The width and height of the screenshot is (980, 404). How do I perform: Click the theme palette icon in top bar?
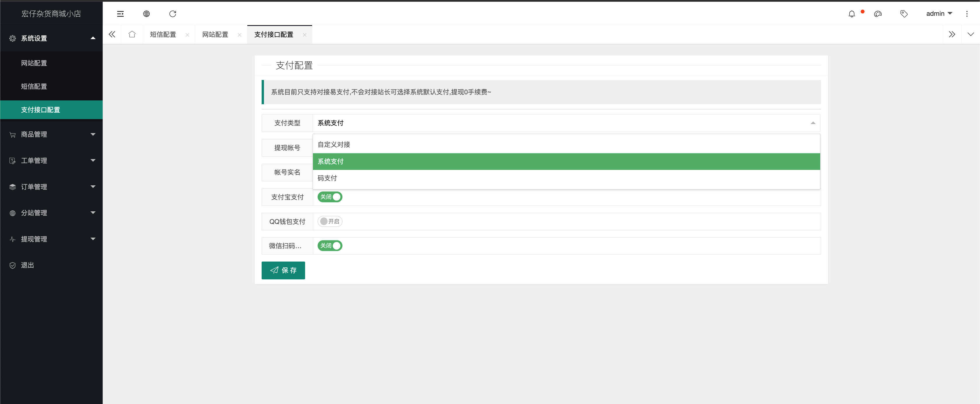(878, 14)
